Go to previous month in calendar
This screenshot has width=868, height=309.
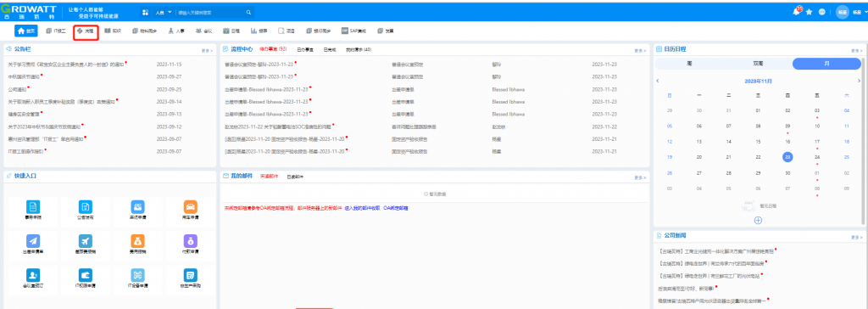pos(657,81)
